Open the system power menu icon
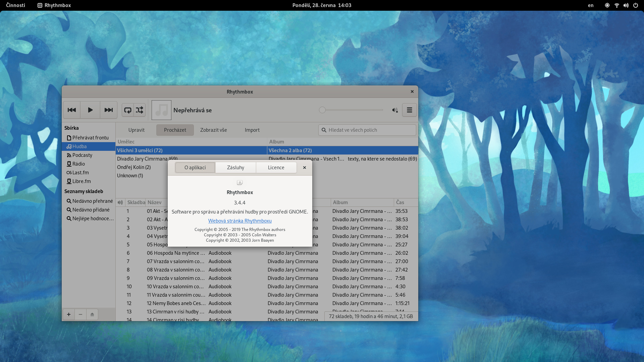644x362 pixels. (x=635, y=5)
